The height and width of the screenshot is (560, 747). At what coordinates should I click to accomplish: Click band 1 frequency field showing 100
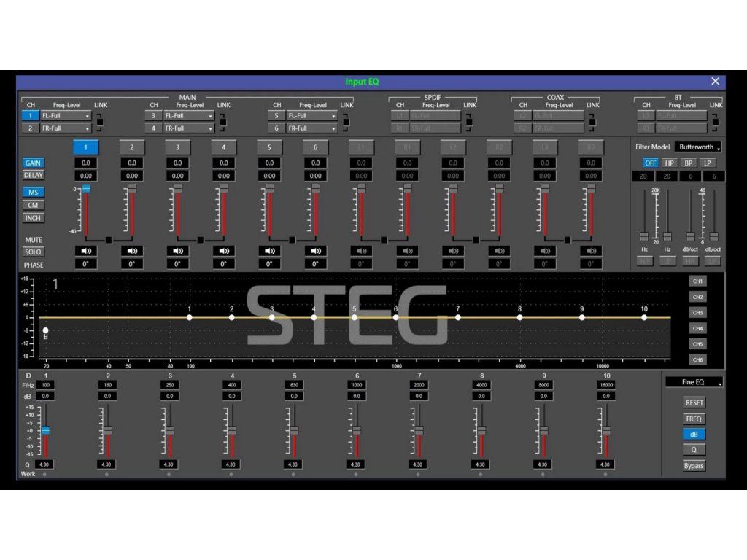[x=45, y=385]
